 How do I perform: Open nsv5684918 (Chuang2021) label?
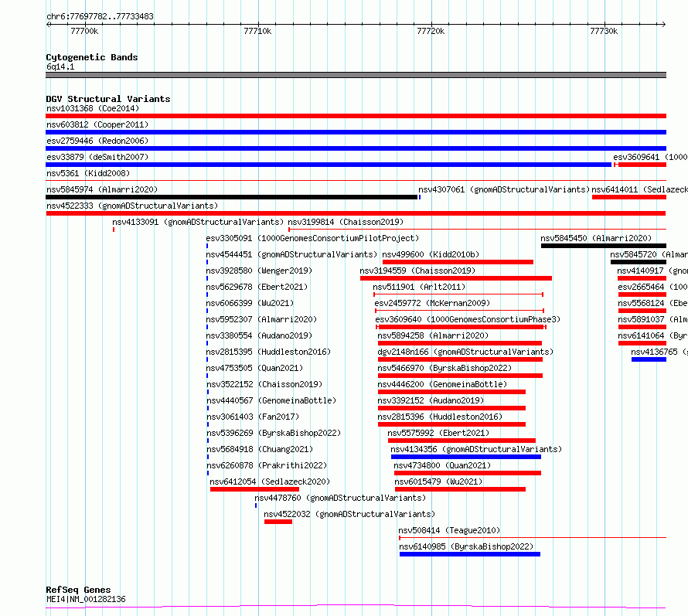[x=260, y=449]
